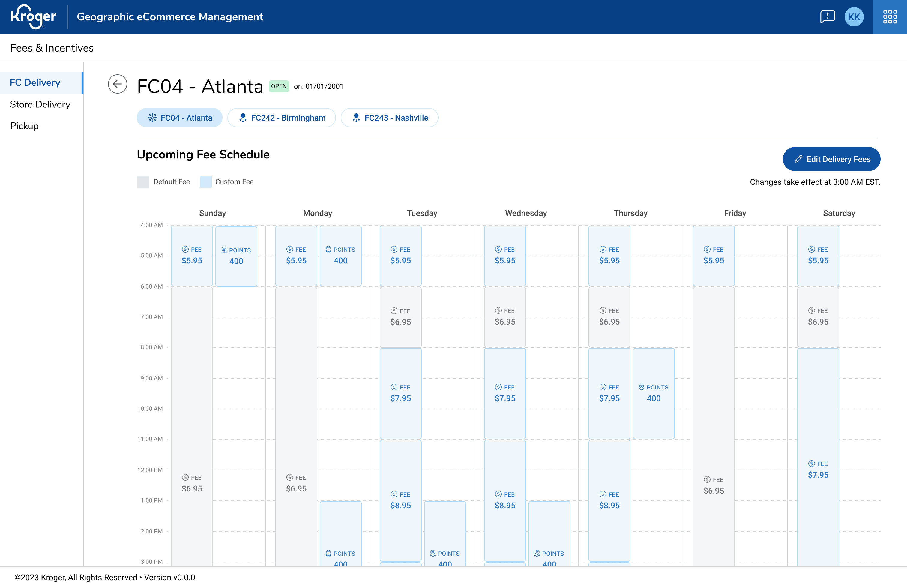907x588 pixels.
Task: Open the feedback message icon
Action: click(x=827, y=17)
